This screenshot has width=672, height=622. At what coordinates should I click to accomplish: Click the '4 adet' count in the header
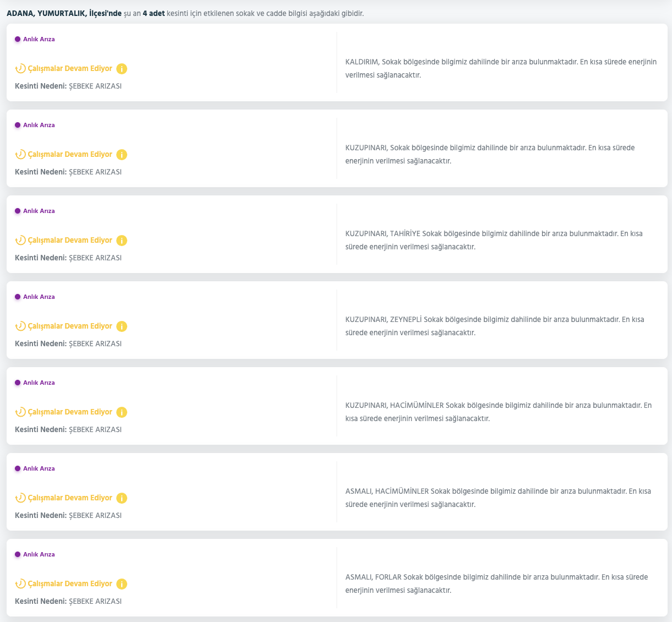pos(154,13)
